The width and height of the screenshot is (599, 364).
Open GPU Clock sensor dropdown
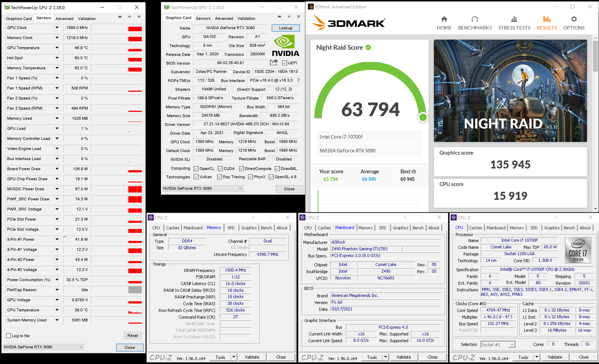[57, 27]
